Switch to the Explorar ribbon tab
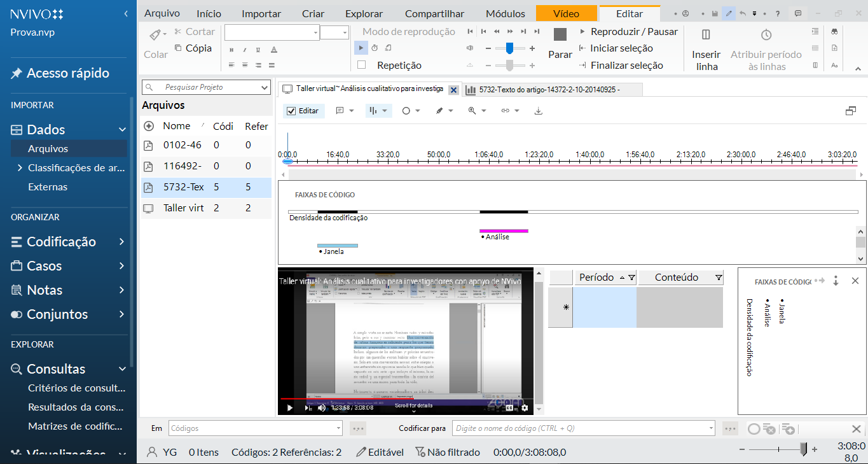This screenshot has width=868, height=464. 364,13
